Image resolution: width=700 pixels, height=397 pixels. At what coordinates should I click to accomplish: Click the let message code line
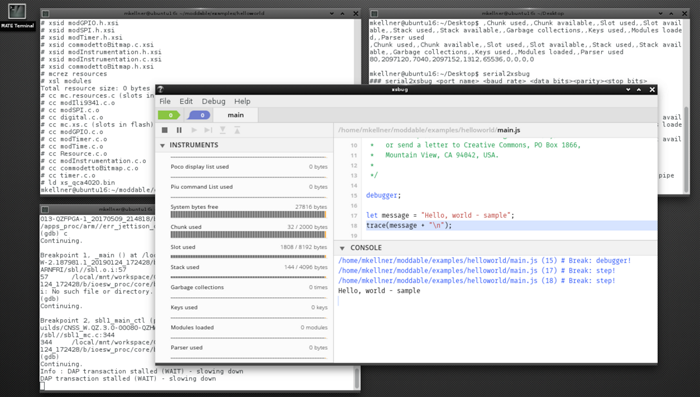440,215
